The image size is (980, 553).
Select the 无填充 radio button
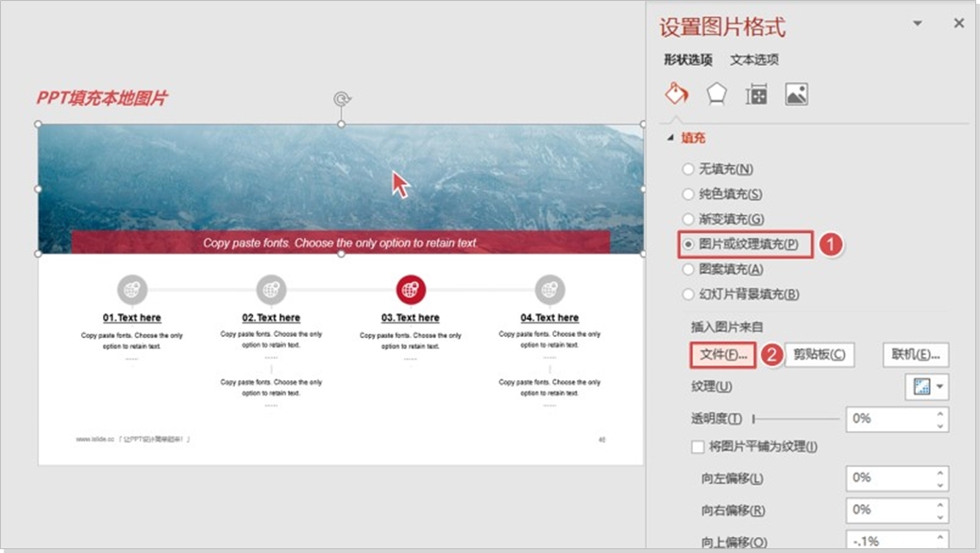[x=687, y=170]
